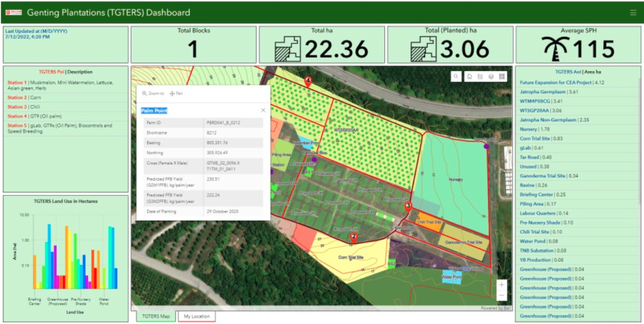The height and width of the screenshot is (324, 644).
Task: Click the Ganoderma Trial Site map polygon
Action: 463,242
